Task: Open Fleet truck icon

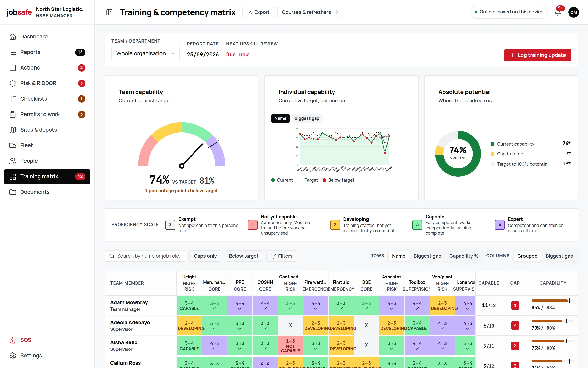Action: (13, 145)
